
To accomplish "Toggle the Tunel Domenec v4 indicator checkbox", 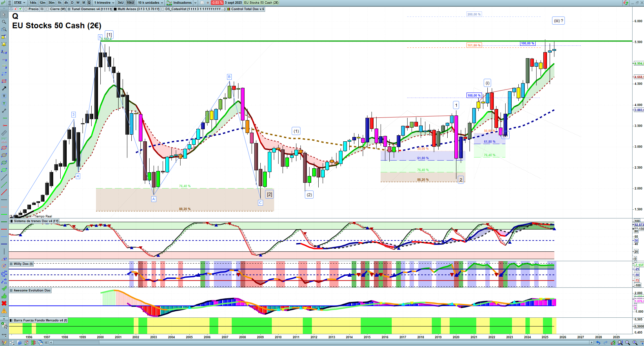I will (69, 9).
